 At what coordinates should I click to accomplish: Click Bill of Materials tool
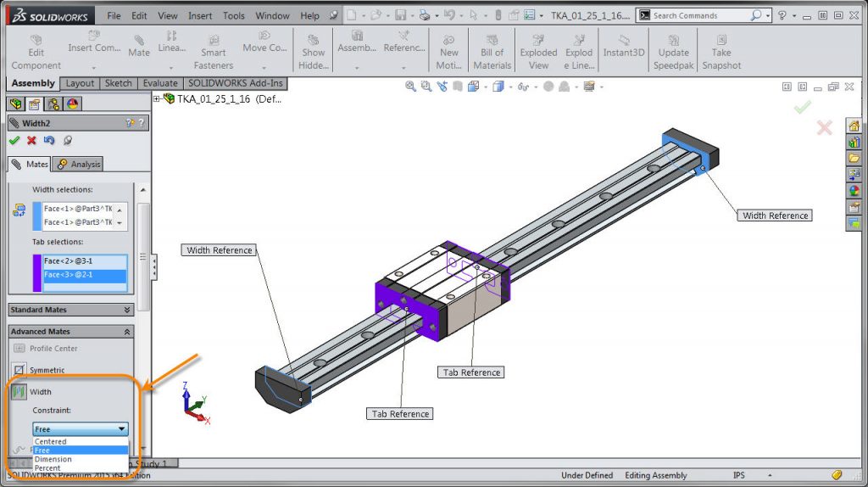pyautogui.click(x=492, y=52)
